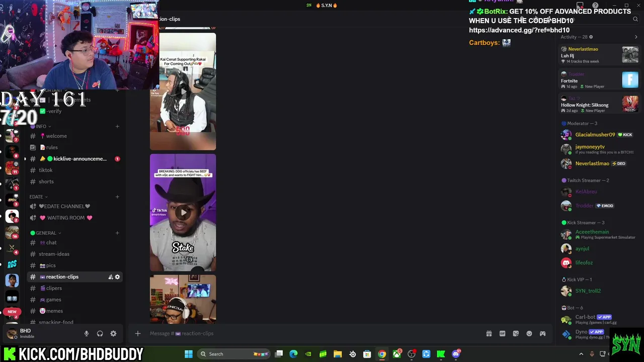Open the shorts channel

pyautogui.click(x=74, y=182)
